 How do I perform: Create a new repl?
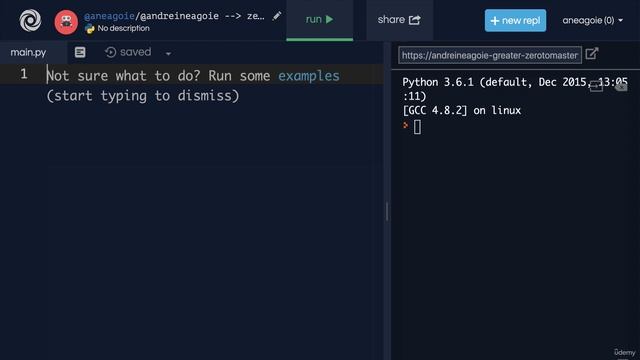click(515, 20)
